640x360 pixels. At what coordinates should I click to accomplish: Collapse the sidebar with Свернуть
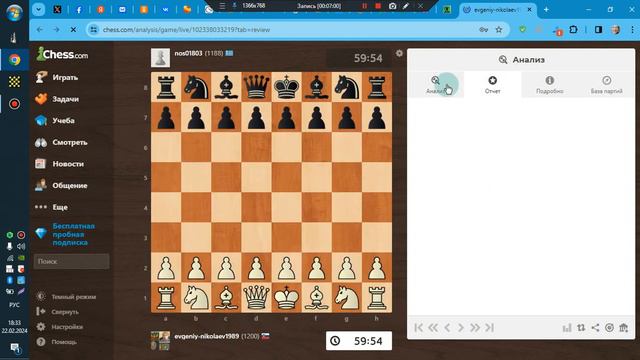click(x=65, y=312)
